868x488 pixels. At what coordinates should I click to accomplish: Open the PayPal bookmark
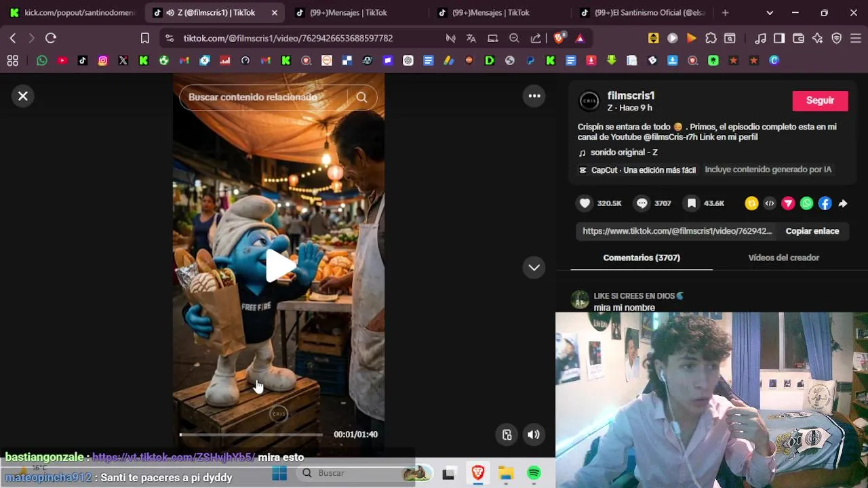point(530,60)
